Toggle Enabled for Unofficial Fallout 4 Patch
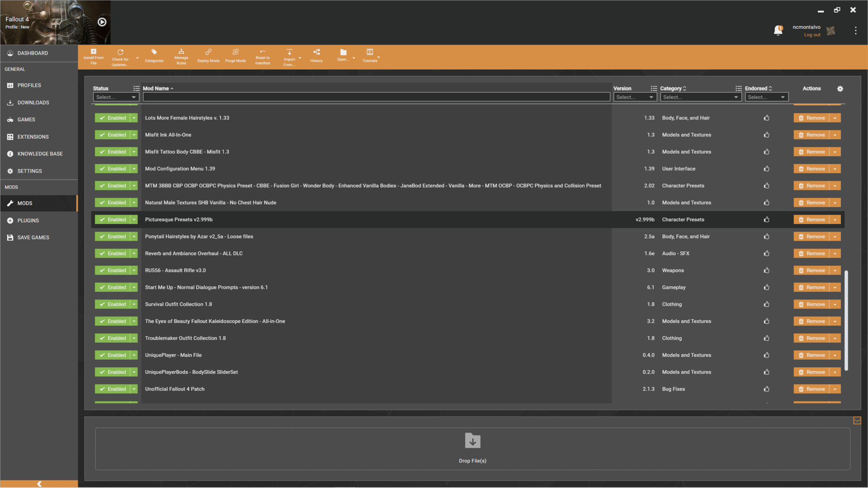 (x=112, y=389)
